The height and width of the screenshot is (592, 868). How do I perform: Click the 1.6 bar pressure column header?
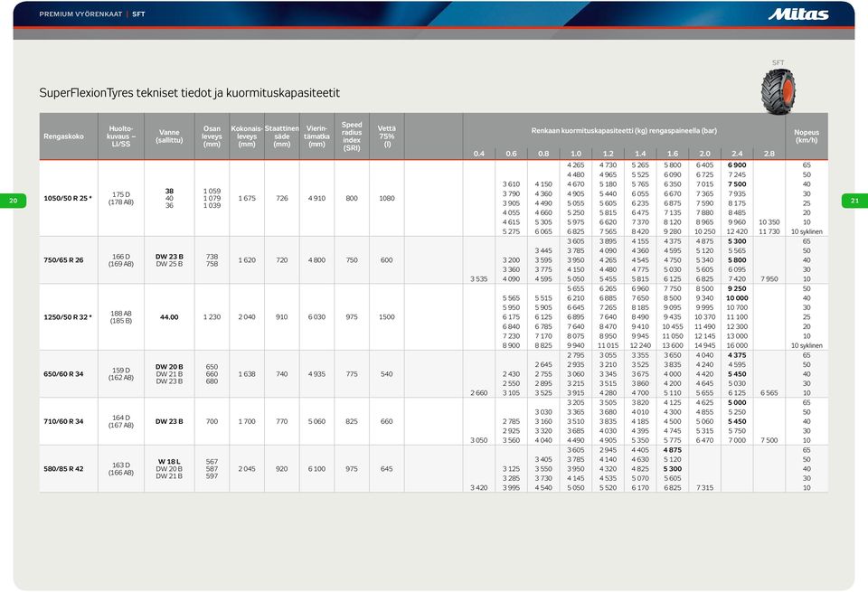tap(673, 154)
